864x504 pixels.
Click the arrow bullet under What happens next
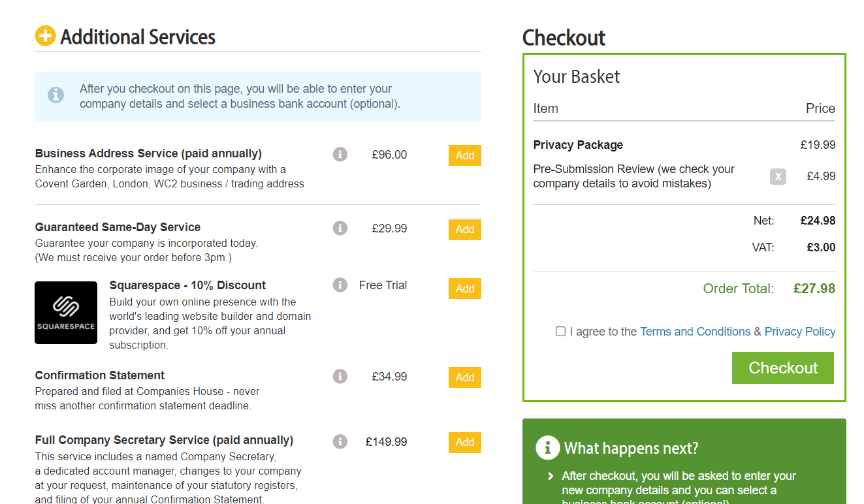tap(551, 477)
